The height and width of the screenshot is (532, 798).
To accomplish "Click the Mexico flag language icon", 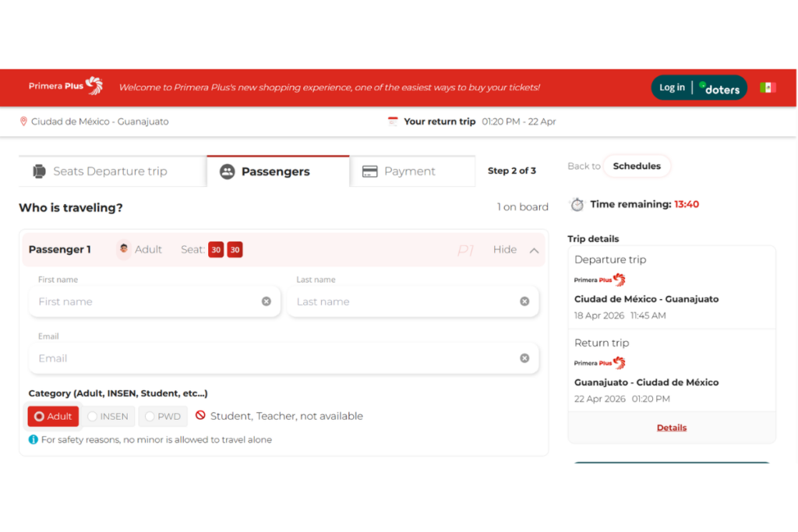I will tap(768, 87).
